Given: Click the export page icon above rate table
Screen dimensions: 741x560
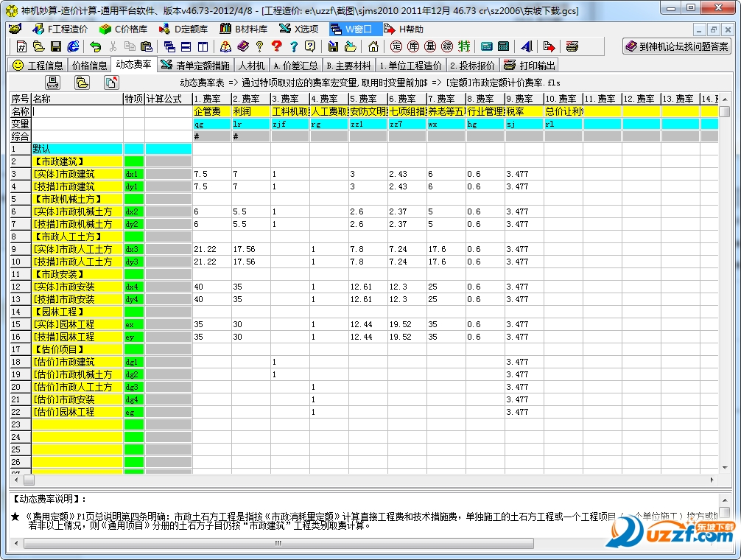Looking at the screenshot, I should point(111,83).
